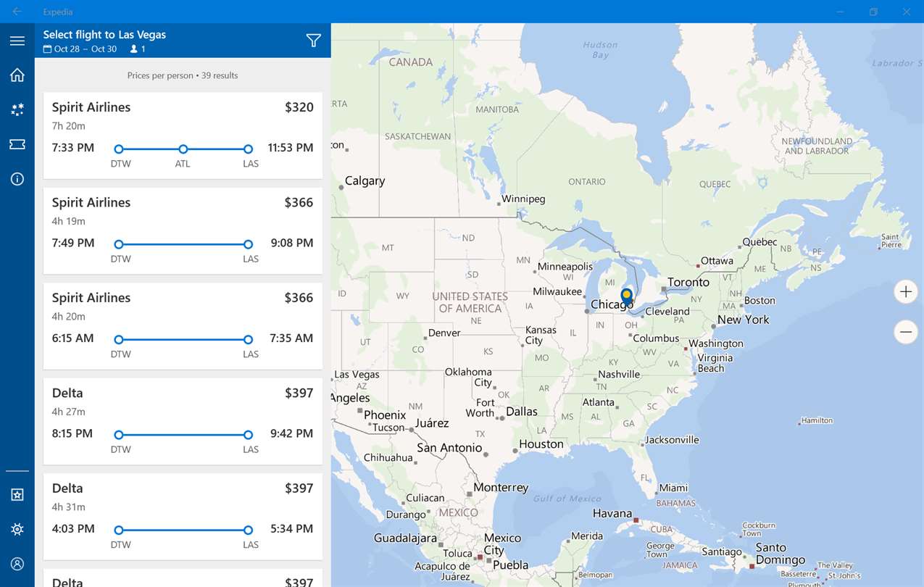The height and width of the screenshot is (587, 924).
Task: Open the starred favorites icon in sidebar
Action: (x=17, y=494)
